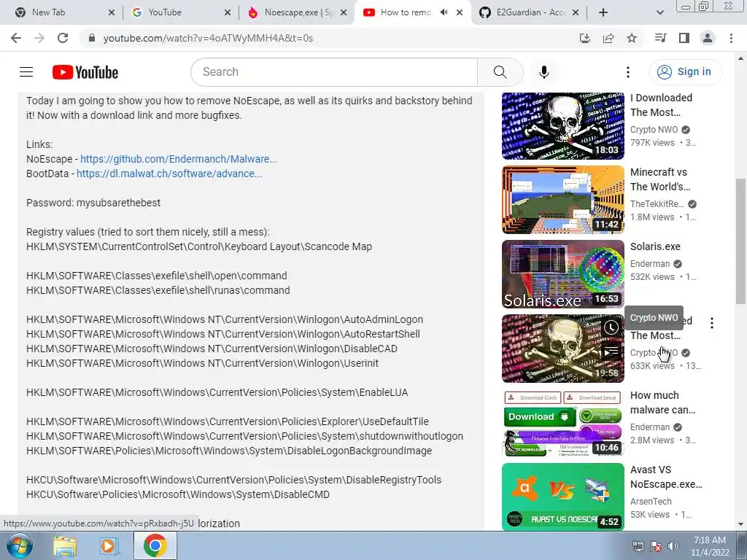Image resolution: width=747 pixels, height=560 pixels.
Task: Click scrollbar down arrow
Action: 740,525
